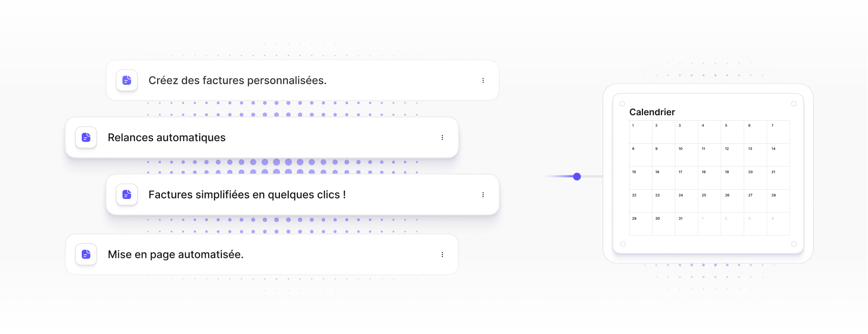Open three-dot menu on "Créez des factures personnalisées."
The width and height of the screenshot is (868, 334).
pos(483,80)
